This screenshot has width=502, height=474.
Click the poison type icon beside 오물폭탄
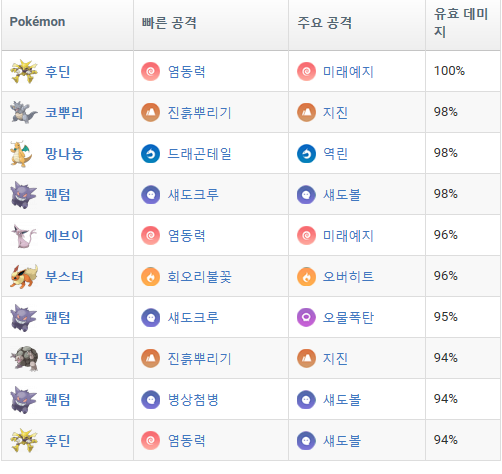[x=306, y=317]
